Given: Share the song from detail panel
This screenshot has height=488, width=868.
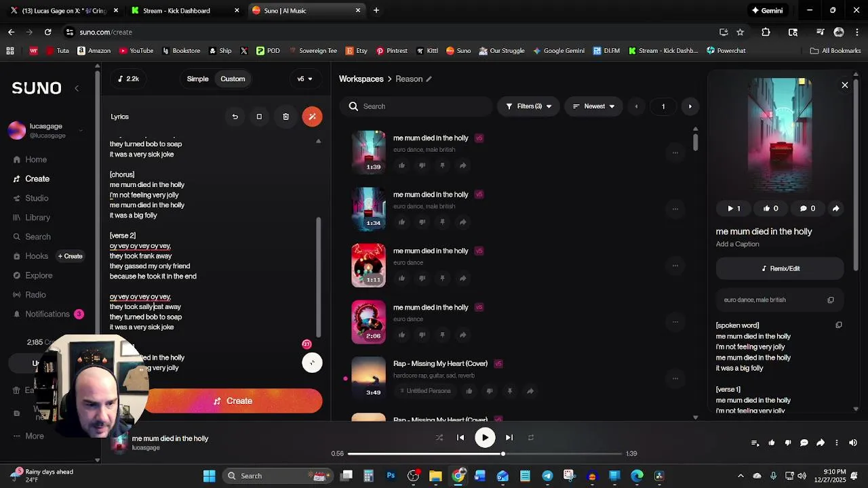Looking at the screenshot, I should tap(835, 209).
